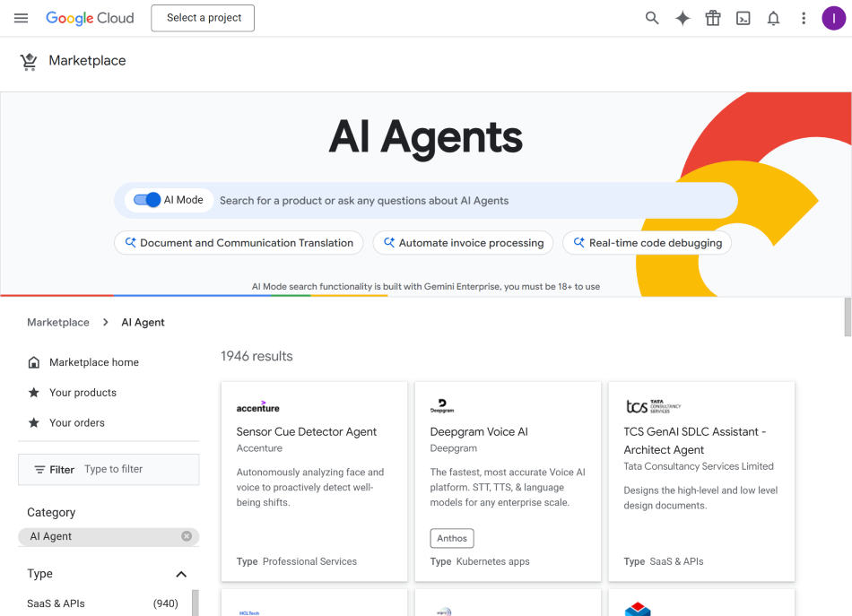The width and height of the screenshot is (852, 616).
Task: Collapse the Type filter section
Action: [181, 574]
